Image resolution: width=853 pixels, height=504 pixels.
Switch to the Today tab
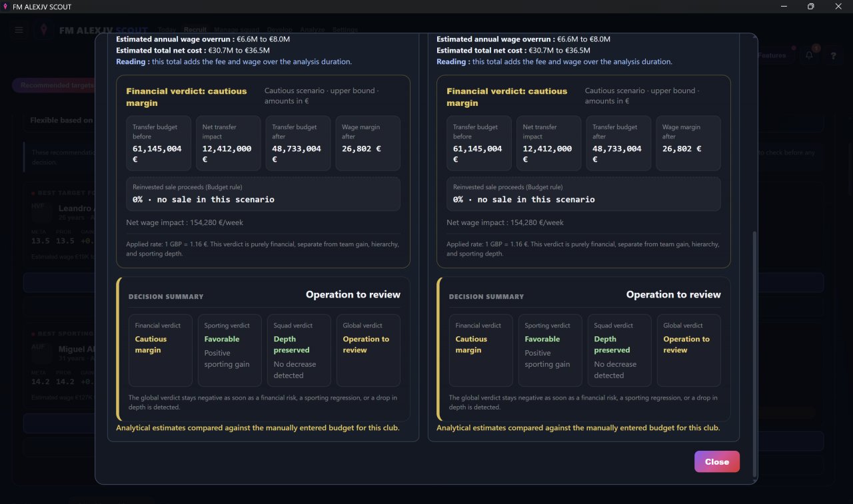click(x=167, y=30)
